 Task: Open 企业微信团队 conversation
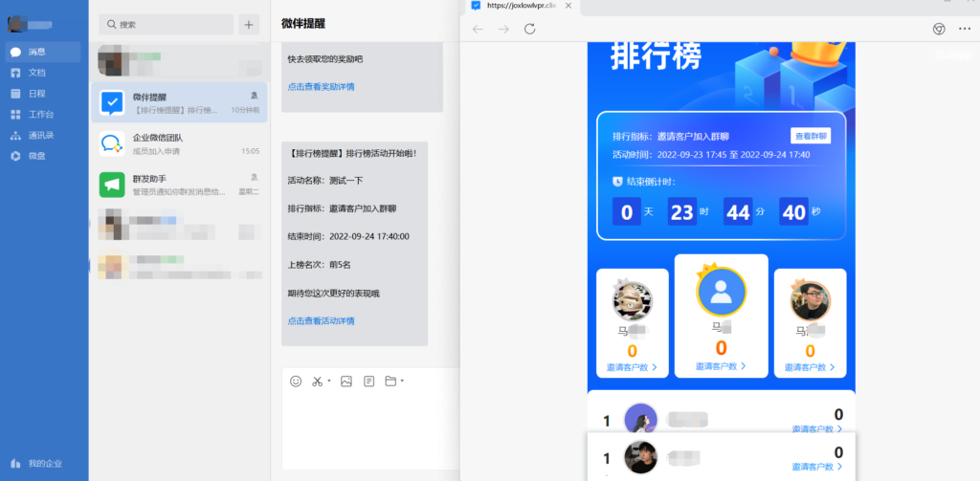pyautogui.click(x=179, y=143)
